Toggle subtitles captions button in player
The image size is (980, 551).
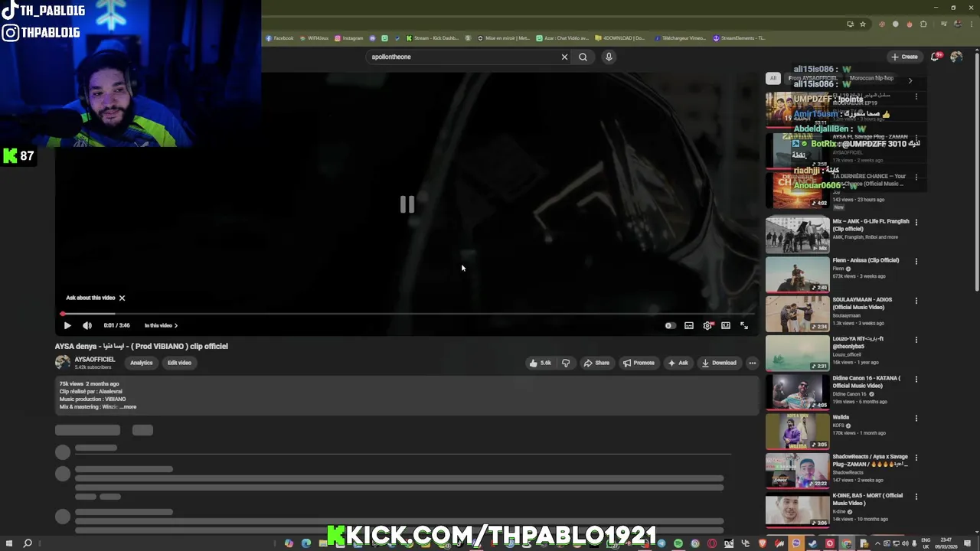[689, 325]
